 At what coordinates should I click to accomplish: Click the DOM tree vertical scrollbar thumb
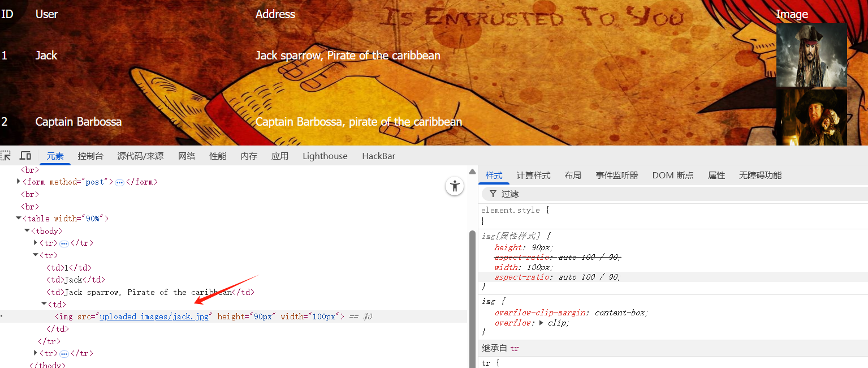coord(472,299)
